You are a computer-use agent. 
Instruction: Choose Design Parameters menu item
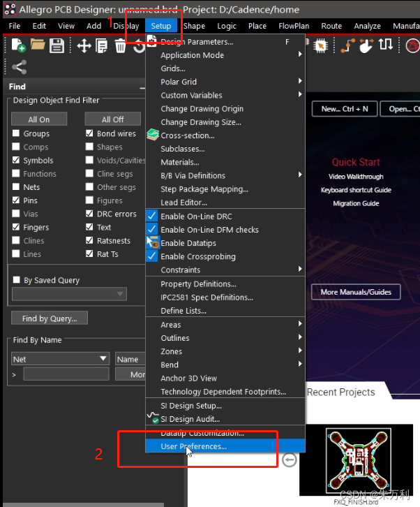(225, 42)
